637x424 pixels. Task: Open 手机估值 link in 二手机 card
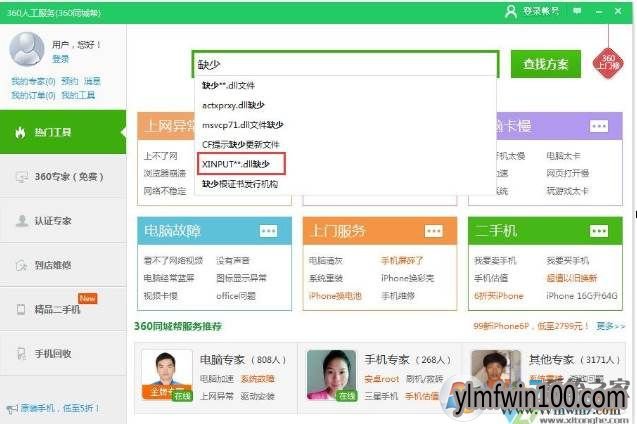coord(491,278)
